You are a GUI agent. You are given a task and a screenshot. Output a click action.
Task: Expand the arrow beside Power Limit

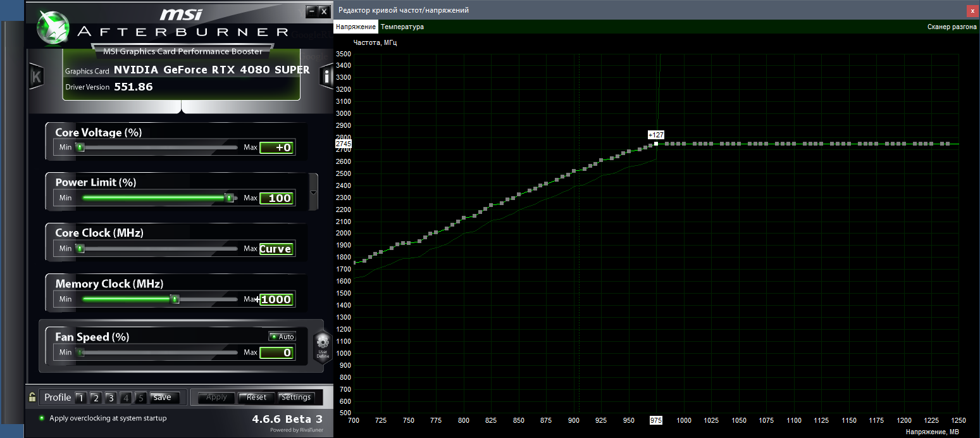point(313,193)
